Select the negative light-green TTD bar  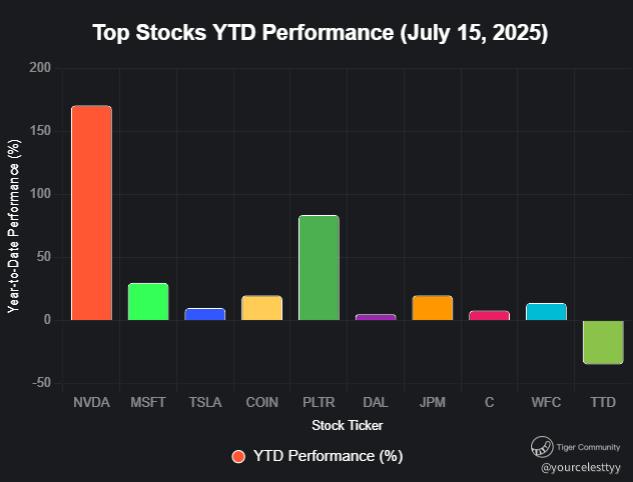click(603, 342)
